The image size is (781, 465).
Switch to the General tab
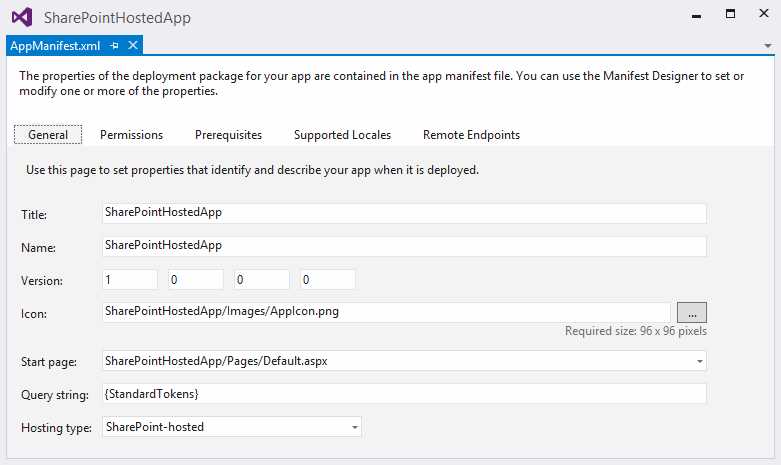coord(48,135)
